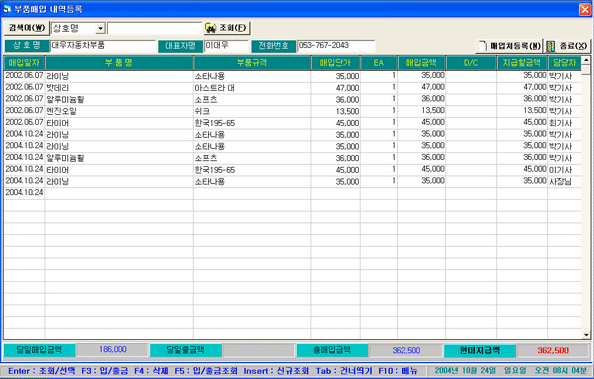The height and width of the screenshot is (379, 594).
Task: Click the 당일출금액 label
Action: [186, 350]
